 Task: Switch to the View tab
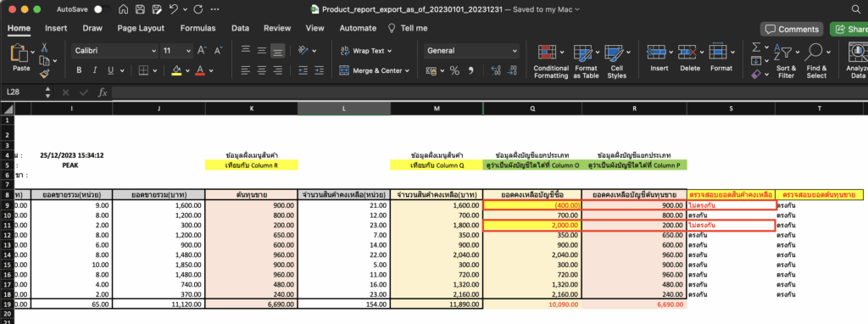pyautogui.click(x=315, y=28)
